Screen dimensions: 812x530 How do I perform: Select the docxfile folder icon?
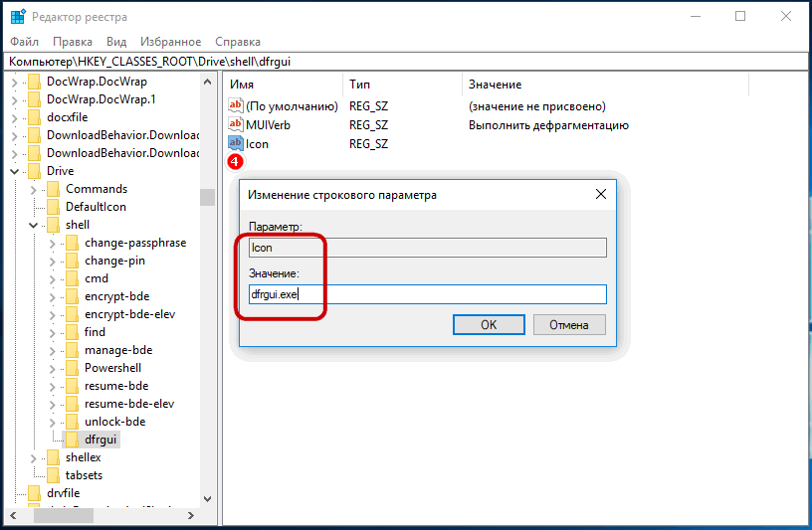point(34,117)
